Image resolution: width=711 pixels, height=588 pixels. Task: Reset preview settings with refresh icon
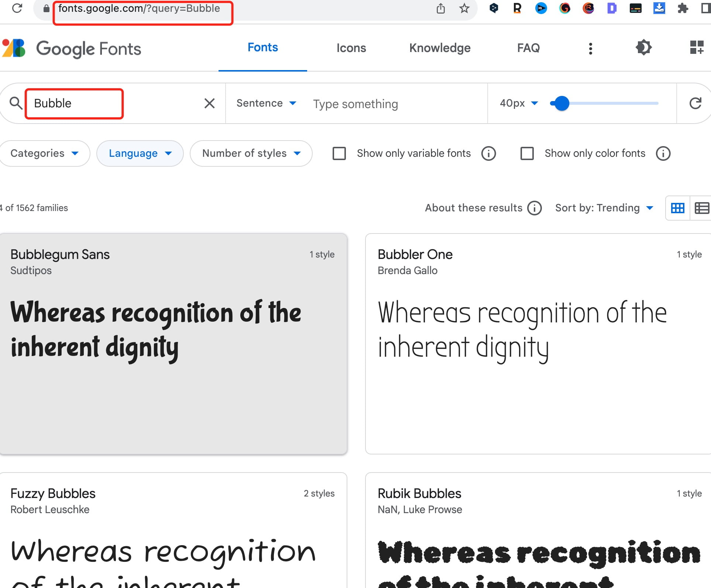coord(695,103)
